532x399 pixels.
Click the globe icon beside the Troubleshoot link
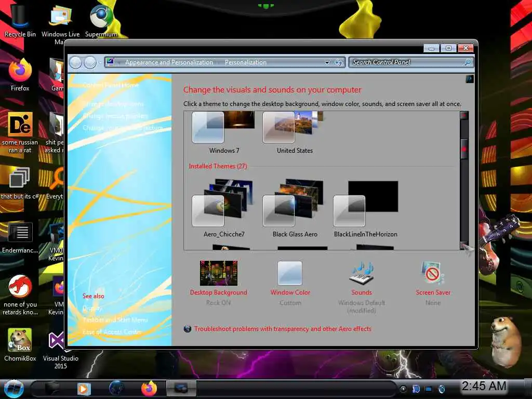pos(187,329)
